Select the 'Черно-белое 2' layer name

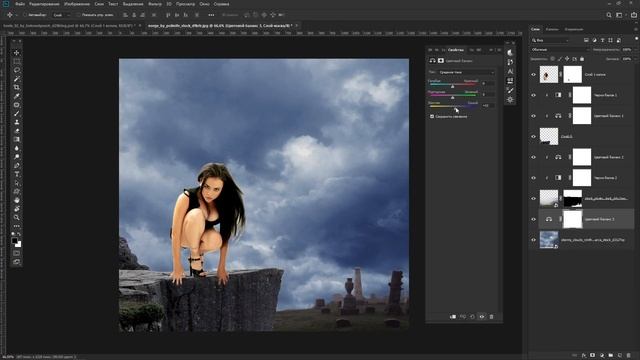606,178
